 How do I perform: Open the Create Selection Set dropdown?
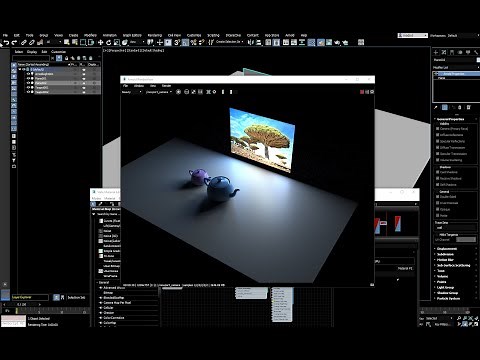pyautogui.click(x=230, y=42)
